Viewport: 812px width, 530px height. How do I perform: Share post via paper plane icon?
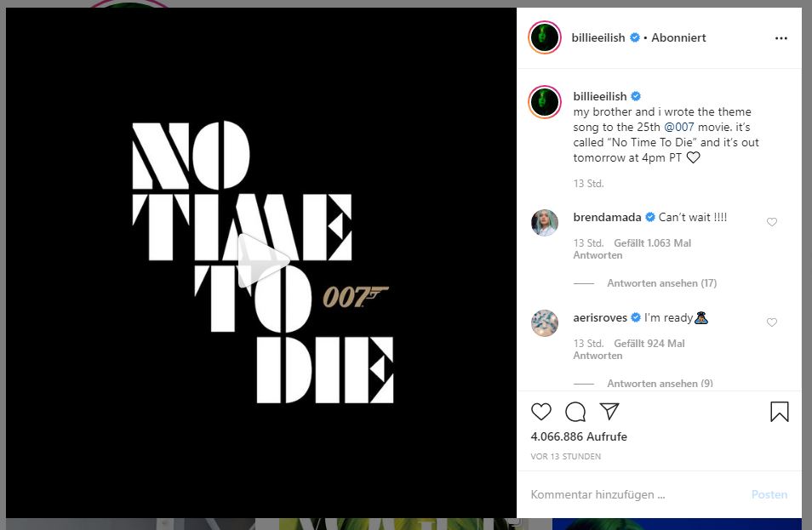[609, 412]
